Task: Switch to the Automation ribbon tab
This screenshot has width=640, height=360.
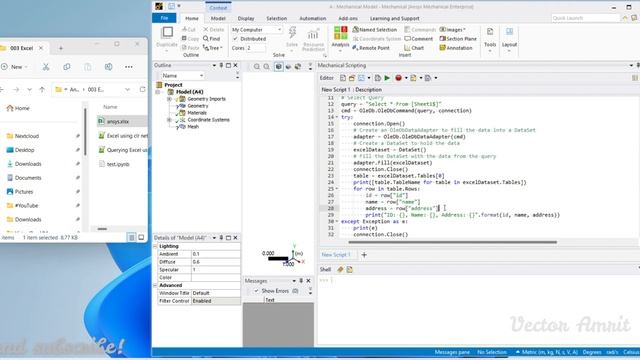Action: coord(313,18)
